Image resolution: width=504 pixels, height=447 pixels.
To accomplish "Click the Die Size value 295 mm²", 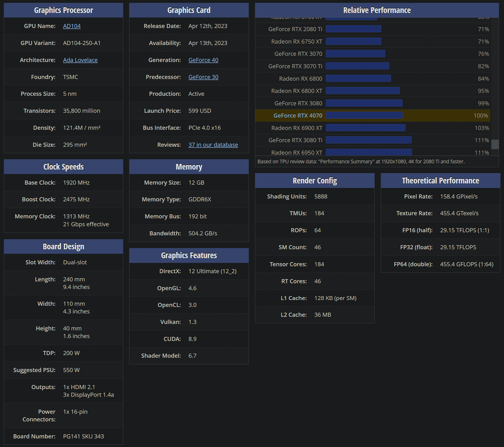I will click(75, 145).
